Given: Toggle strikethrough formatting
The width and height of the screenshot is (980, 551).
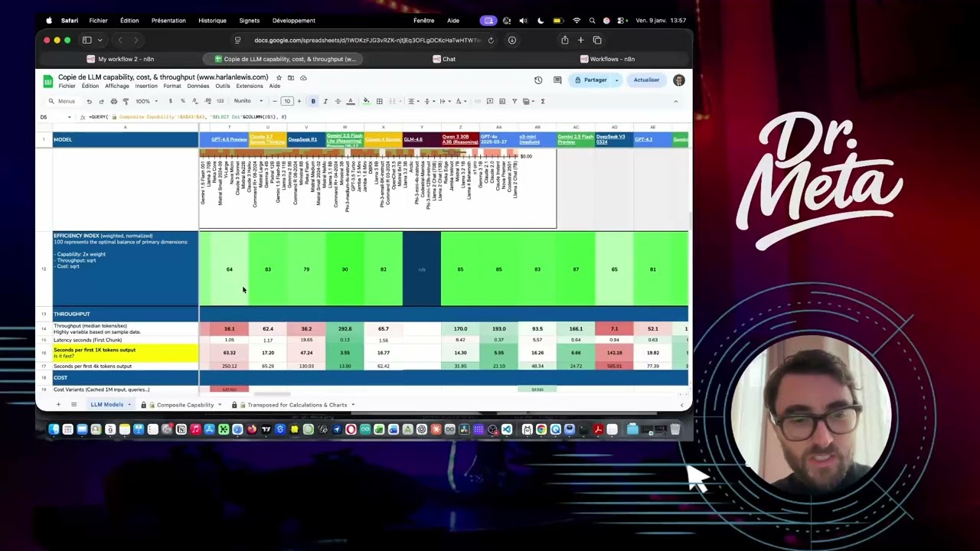Looking at the screenshot, I should [x=338, y=101].
